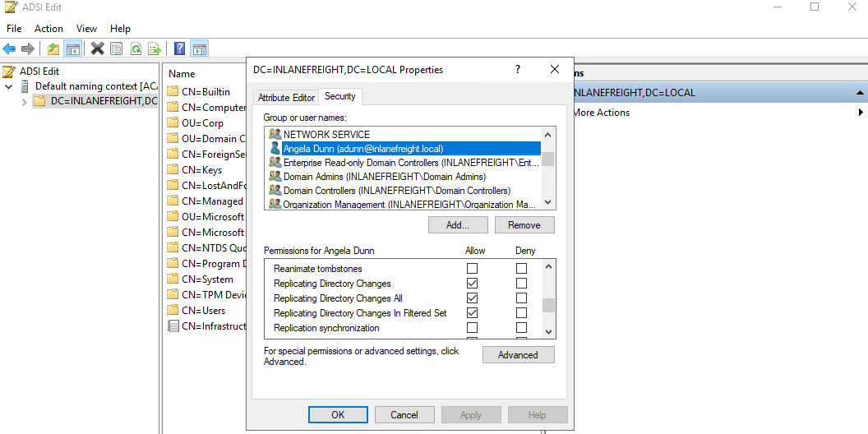
Task: Click the blue Back arrow in toolbar
Action: pos(9,48)
